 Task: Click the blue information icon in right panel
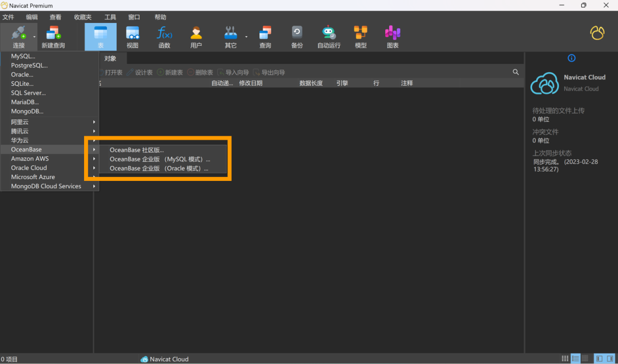572,58
